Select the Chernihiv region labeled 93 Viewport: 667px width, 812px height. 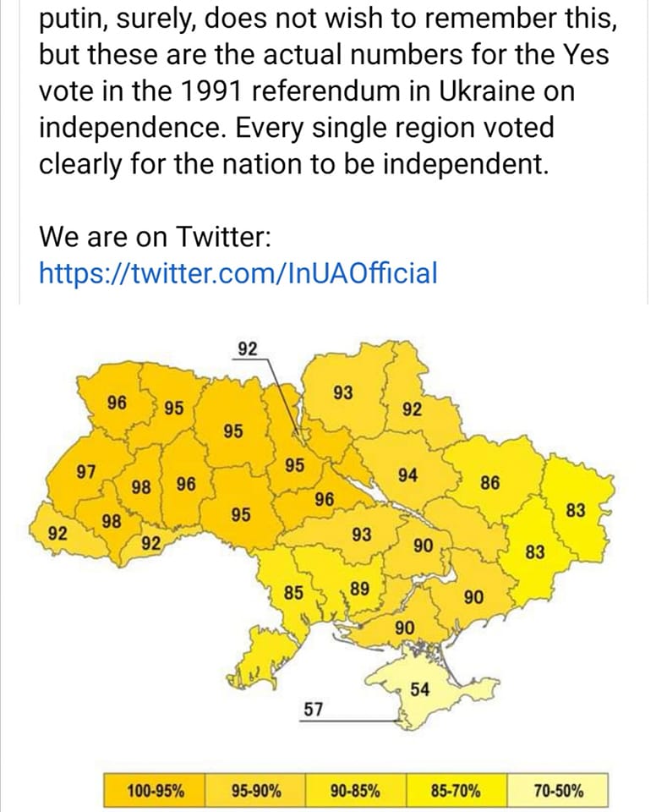[x=343, y=393]
